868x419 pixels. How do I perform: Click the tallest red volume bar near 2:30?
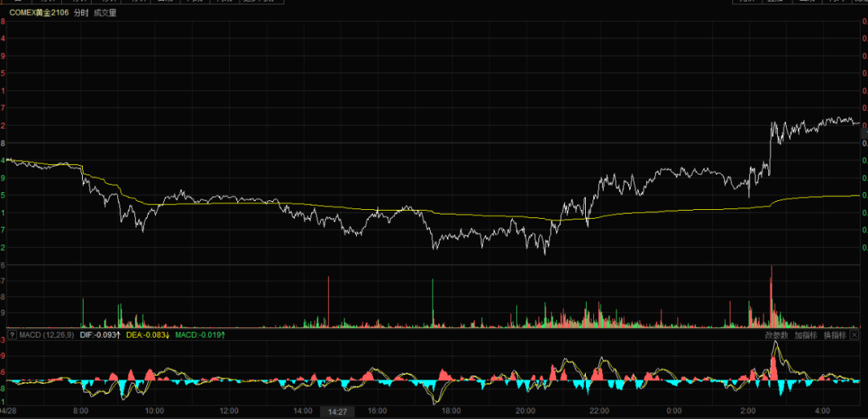[771, 297]
